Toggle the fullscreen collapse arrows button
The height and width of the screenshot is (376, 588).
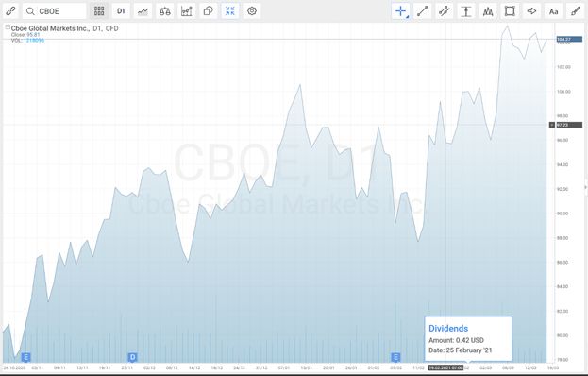pos(230,11)
